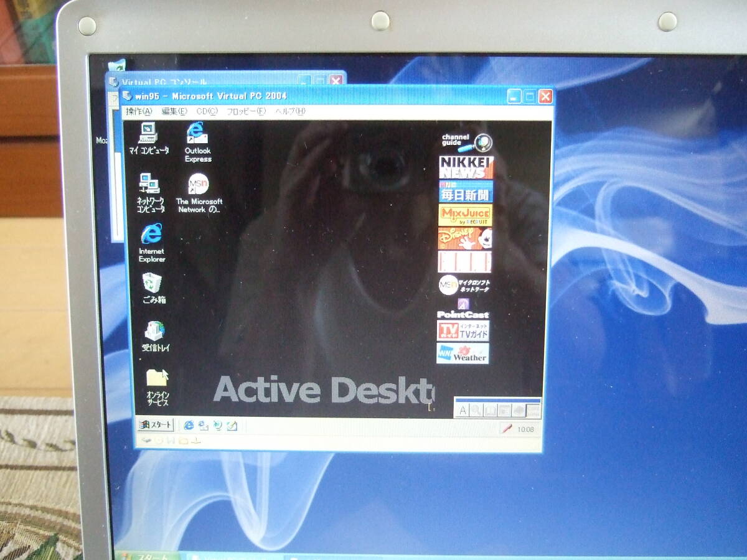Open the PointCast channel
The image size is (747, 560).
pos(463,309)
